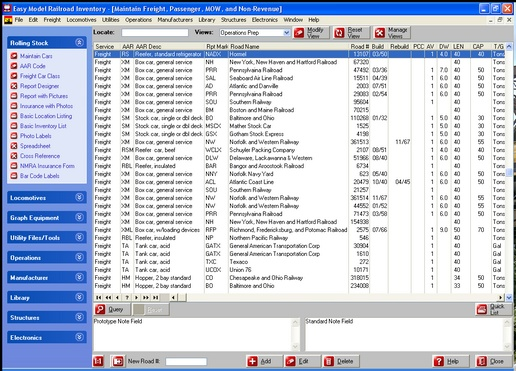Open Insurance with Photos report
516x371 pixels.
(46, 106)
